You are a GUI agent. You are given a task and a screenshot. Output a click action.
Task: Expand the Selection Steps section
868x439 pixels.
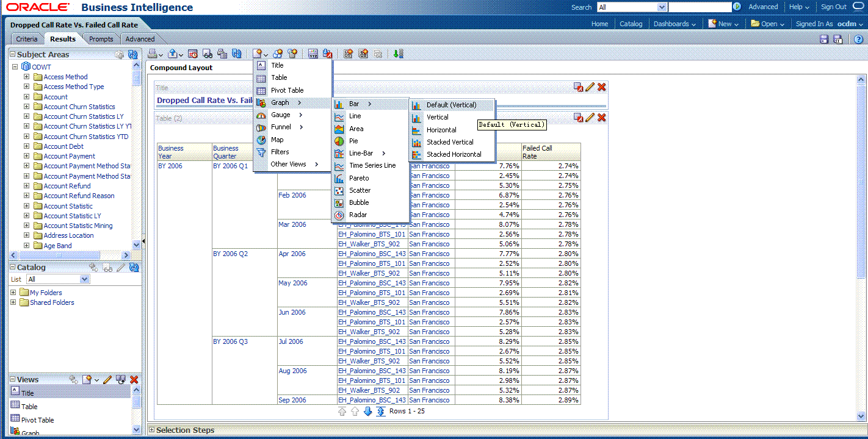point(152,430)
